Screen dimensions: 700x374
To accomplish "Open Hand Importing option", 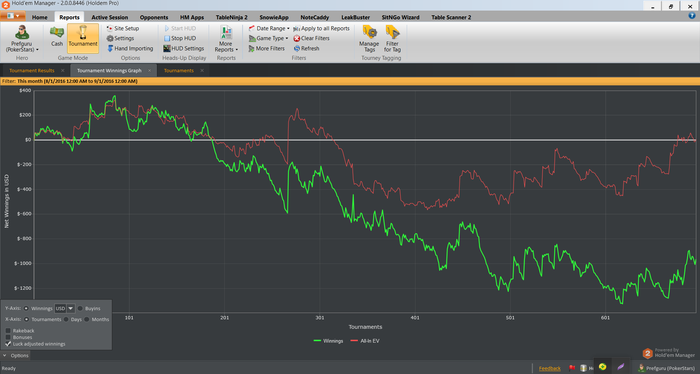I will (x=130, y=48).
